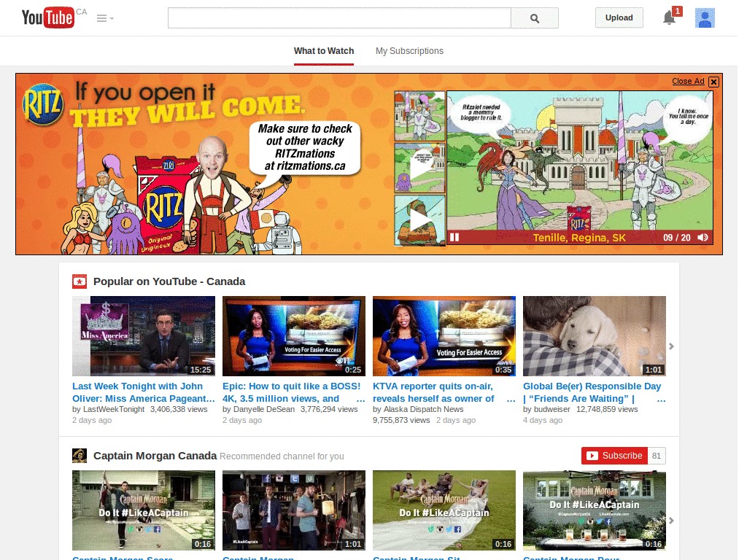Viewport: 747px width, 560px height.
Task: Click the magnifying glass search button
Action: (x=535, y=18)
